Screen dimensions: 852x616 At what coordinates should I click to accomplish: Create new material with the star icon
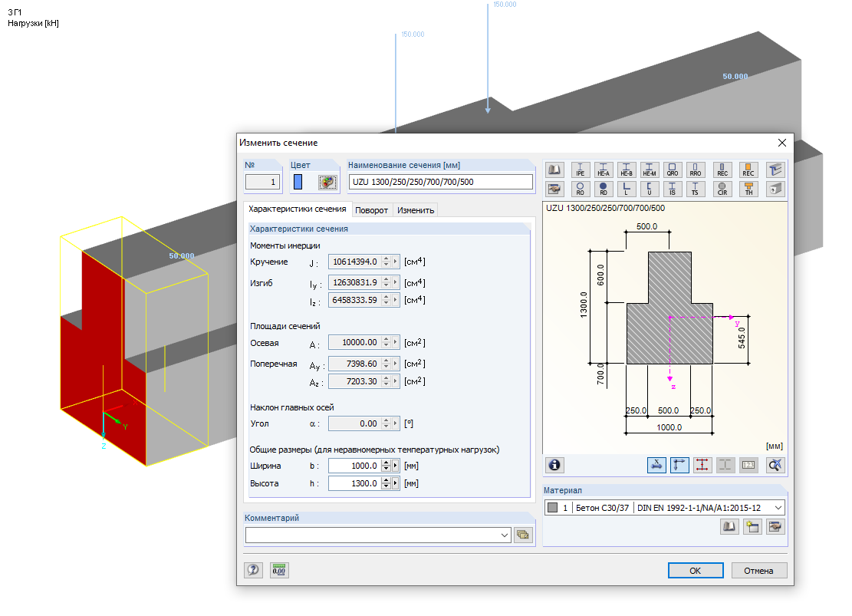[x=752, y=526]
